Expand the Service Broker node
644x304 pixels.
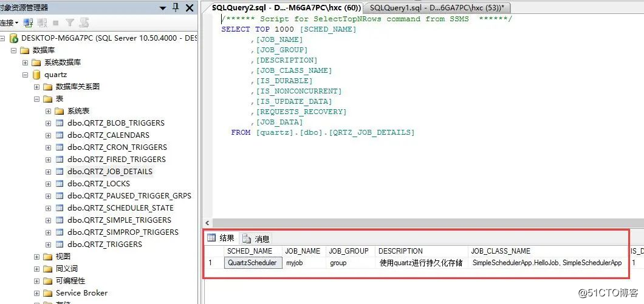[x=37, y=293]
